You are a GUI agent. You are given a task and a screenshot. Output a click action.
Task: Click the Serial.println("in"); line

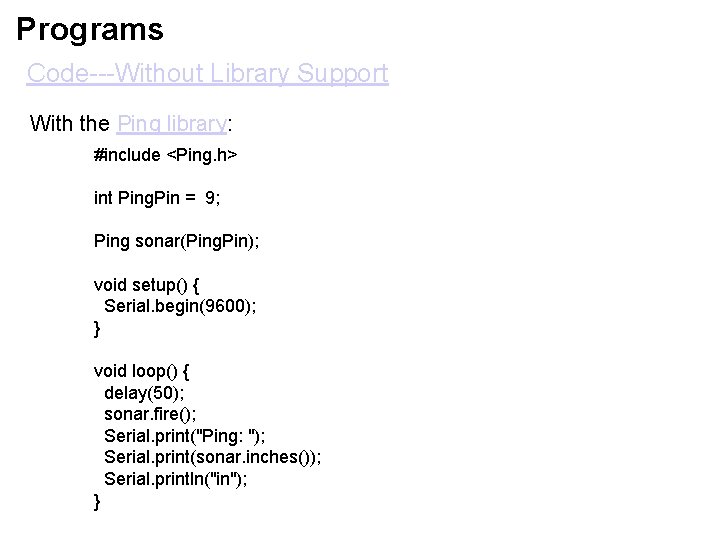coord(175,479)
